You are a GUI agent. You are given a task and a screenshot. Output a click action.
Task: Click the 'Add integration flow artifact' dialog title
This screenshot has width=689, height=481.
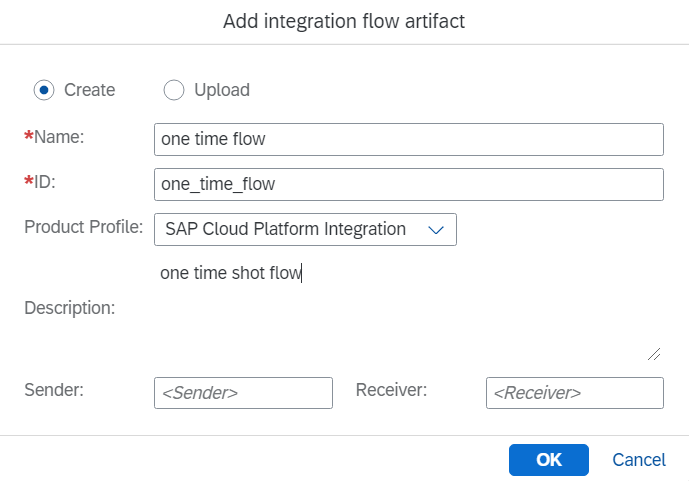pyautogui.click(x=344, y=22)
